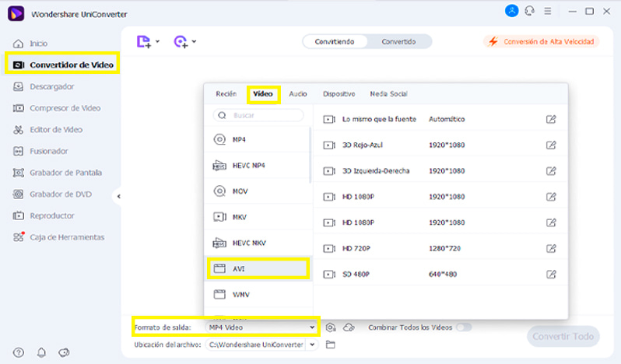621x364 pixels.
Task: Expand the file location dropdown arrow
Action: [x=312, y=345]
